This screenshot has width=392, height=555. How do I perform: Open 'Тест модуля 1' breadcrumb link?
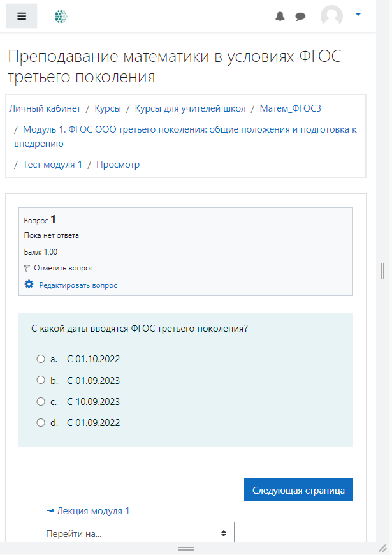[52, 165]
